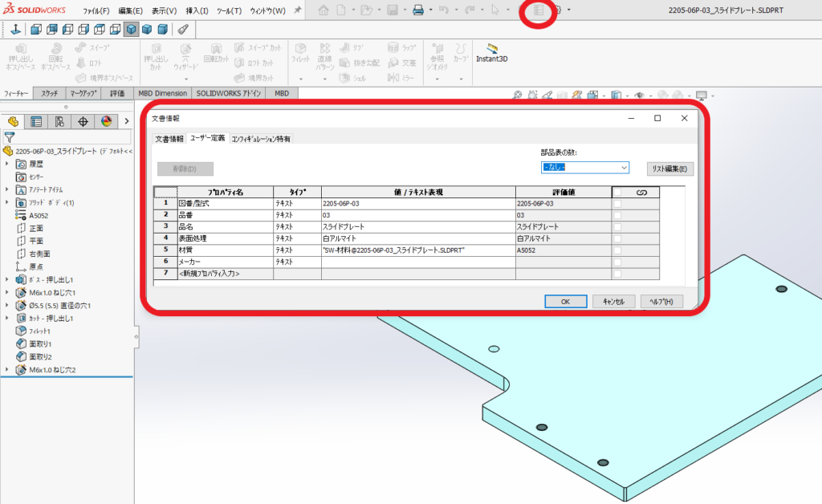The width and height of the screenshot is (822, 504).
Task: Check the link checkbox for 図番/型式 row
Action: coord(617,204)
